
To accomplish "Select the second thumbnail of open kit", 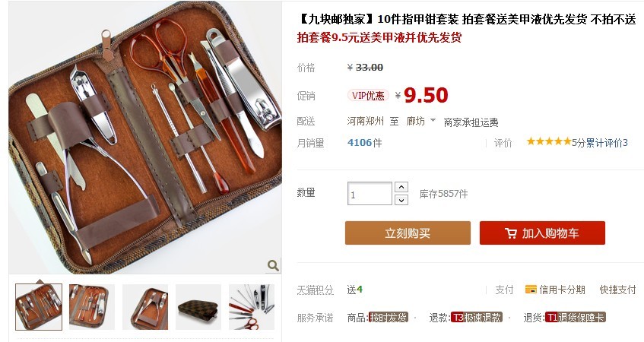I will coord(92,307).
